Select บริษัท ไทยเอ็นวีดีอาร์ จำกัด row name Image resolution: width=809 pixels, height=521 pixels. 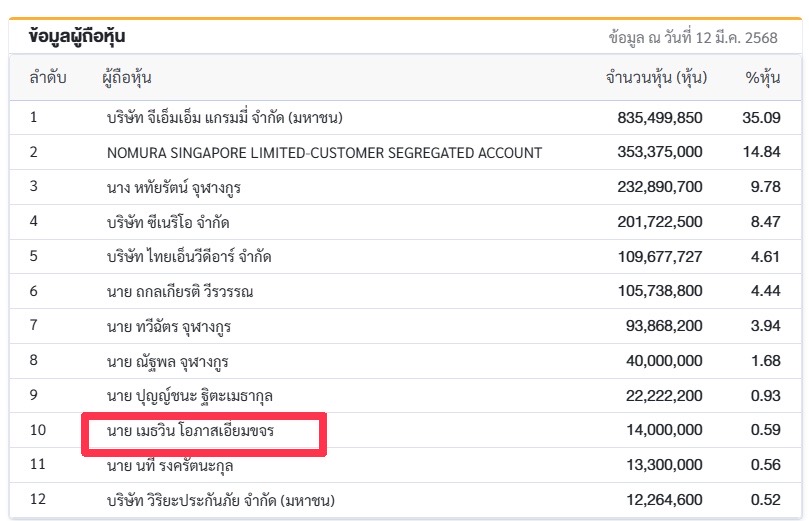tap(189, 256)
